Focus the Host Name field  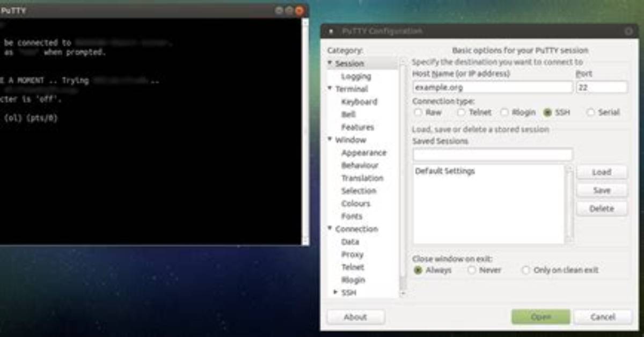(x=493, y=87)
